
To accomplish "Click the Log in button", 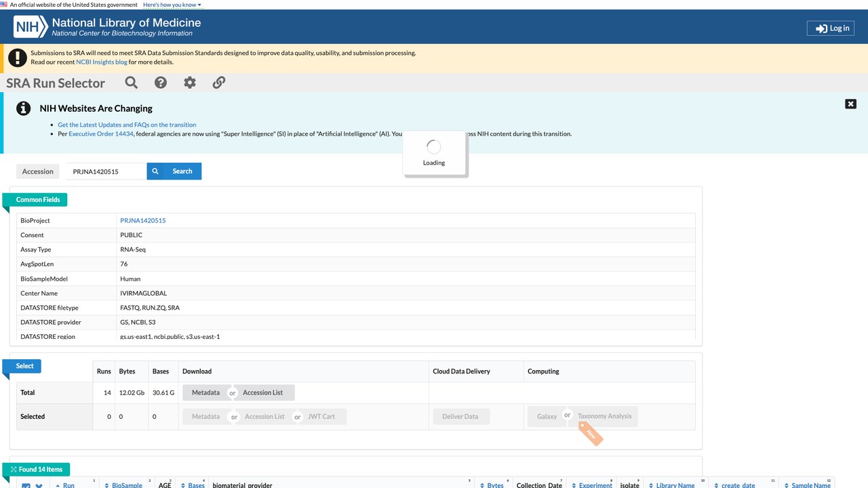I will coord(830,28).
